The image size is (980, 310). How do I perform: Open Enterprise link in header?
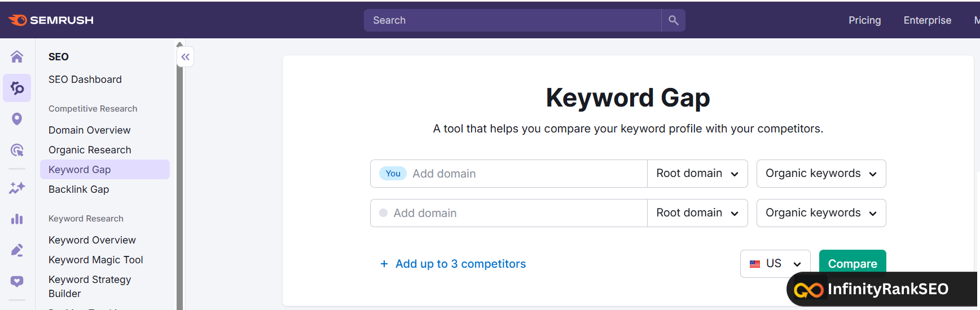[x=927, y=20]
